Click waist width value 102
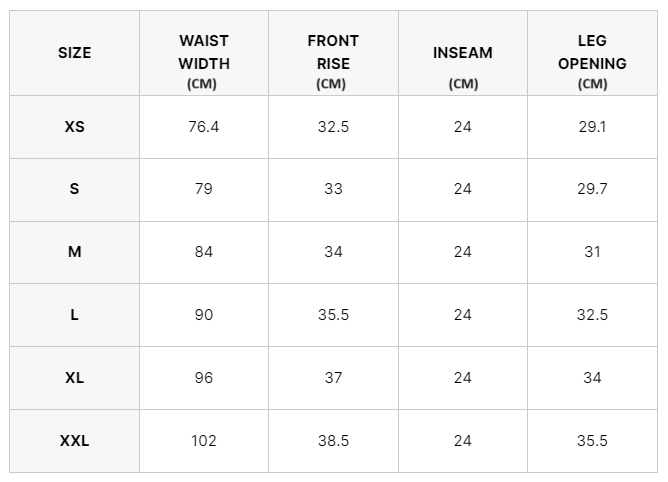Screen dimensions: 668x482 point(203,441)
